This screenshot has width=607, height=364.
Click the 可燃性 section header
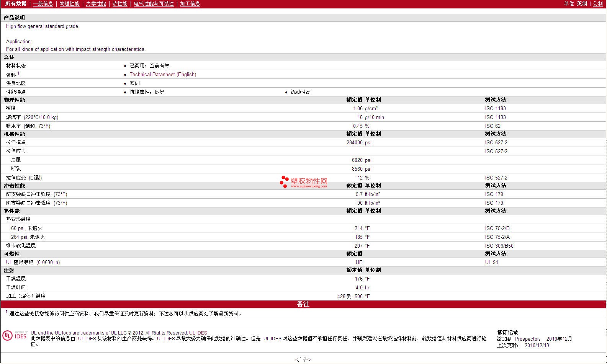point(12,254)
